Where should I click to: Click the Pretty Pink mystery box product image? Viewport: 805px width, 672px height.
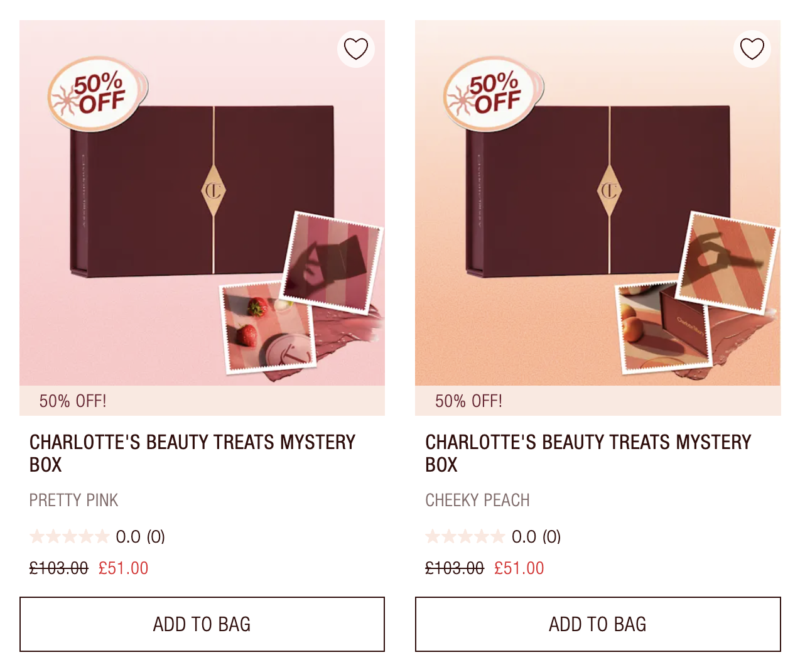pyautogui.click(x=201, y=201)
